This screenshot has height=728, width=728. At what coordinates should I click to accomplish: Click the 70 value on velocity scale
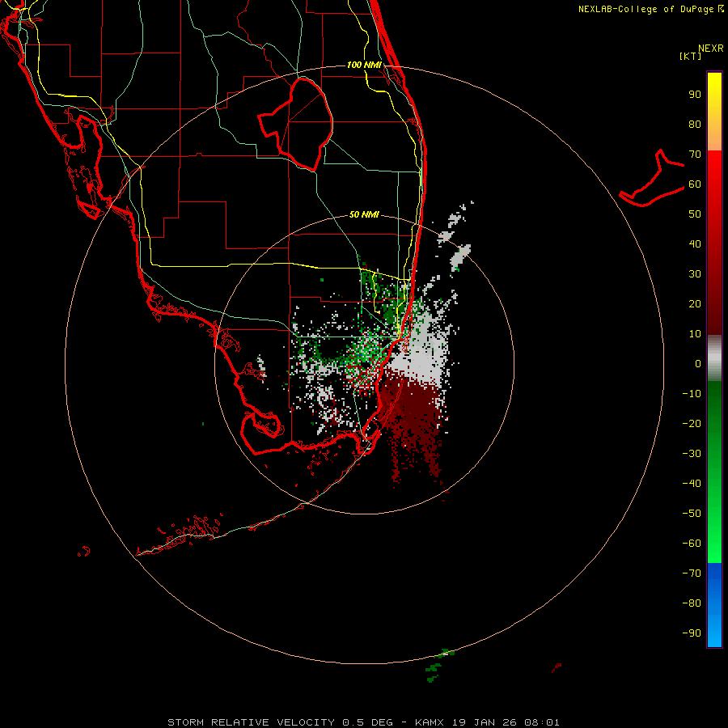pos(695,154)
